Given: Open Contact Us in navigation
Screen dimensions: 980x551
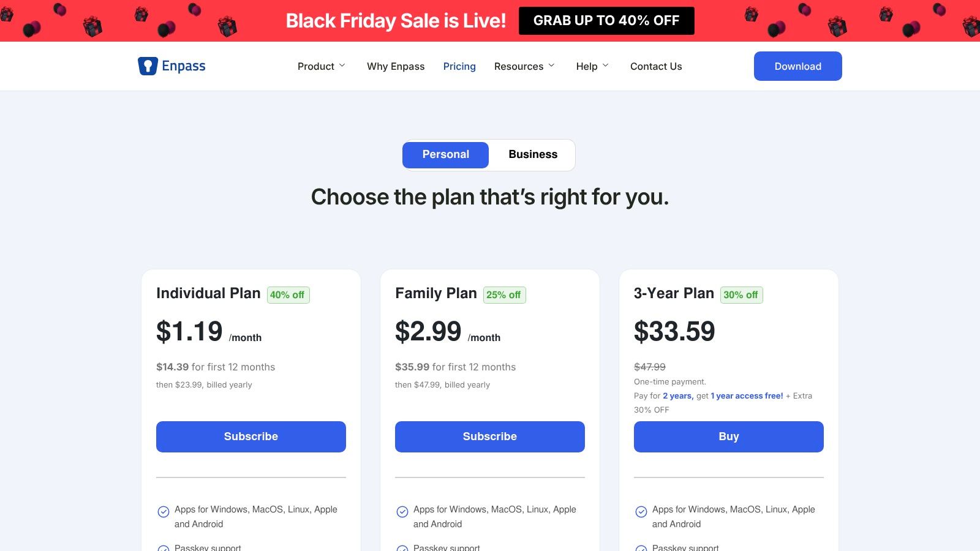Looking at the screenshot, I should (656, 66).
